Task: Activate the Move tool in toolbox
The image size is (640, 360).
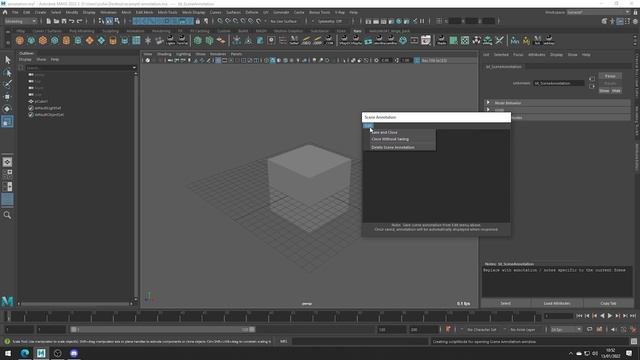Action: [7, 97]
